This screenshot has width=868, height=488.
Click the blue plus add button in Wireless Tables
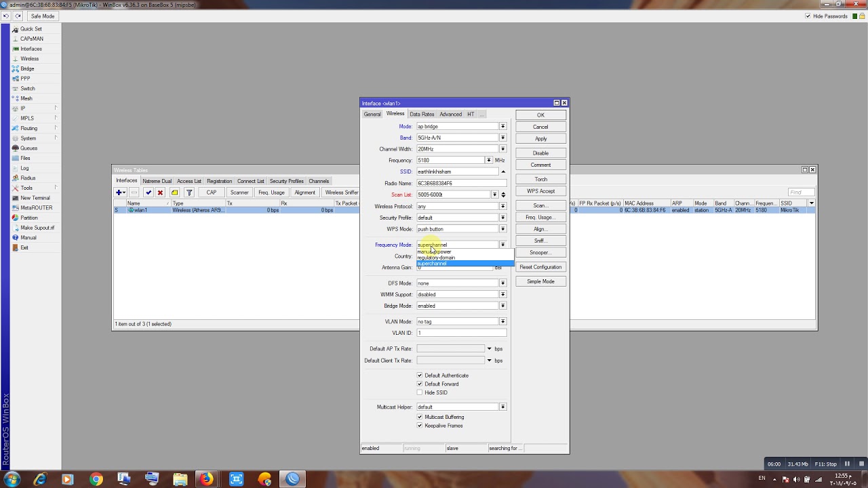click(x=120, y=192)
